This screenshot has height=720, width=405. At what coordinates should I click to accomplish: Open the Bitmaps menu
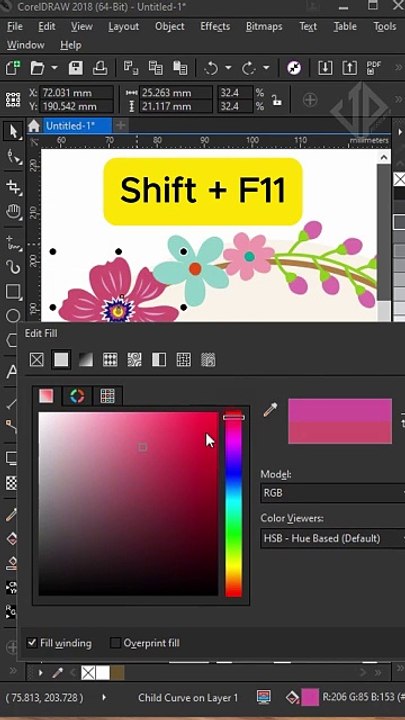(x=264, y=27)
